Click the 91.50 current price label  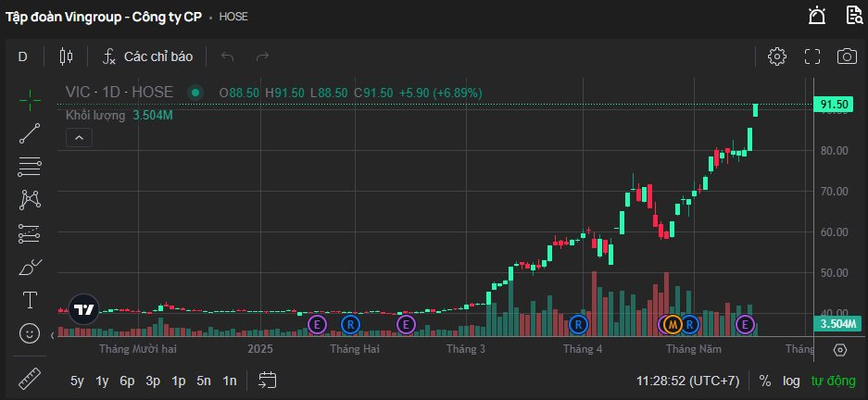pyautogui.click(x=835, y=105)
